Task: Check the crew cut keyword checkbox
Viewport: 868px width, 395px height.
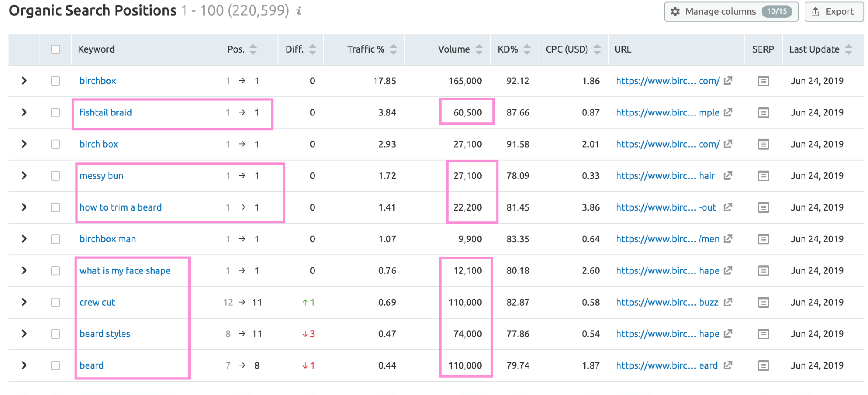Action: 56,303
